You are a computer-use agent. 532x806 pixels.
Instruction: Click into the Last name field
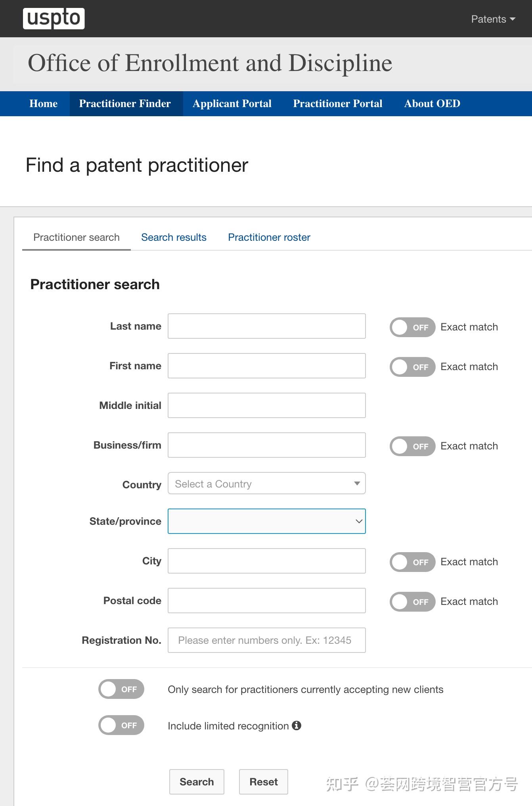coord(266,326)
